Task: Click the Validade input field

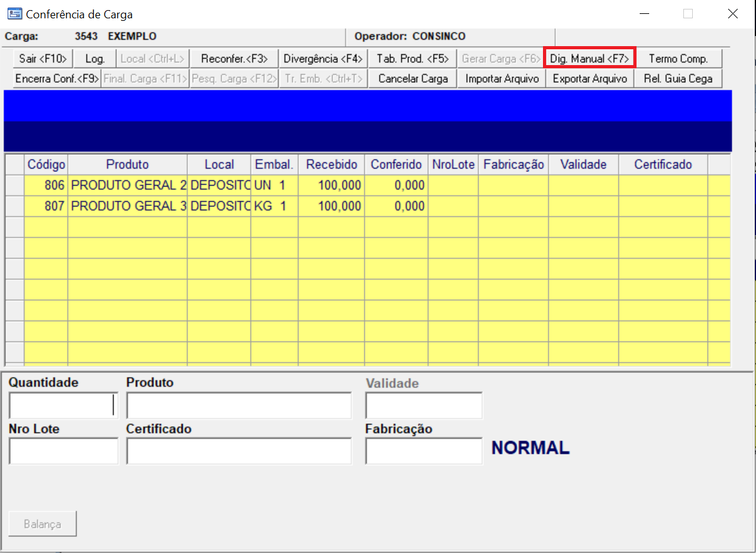Action: click(x=424, y=406)
